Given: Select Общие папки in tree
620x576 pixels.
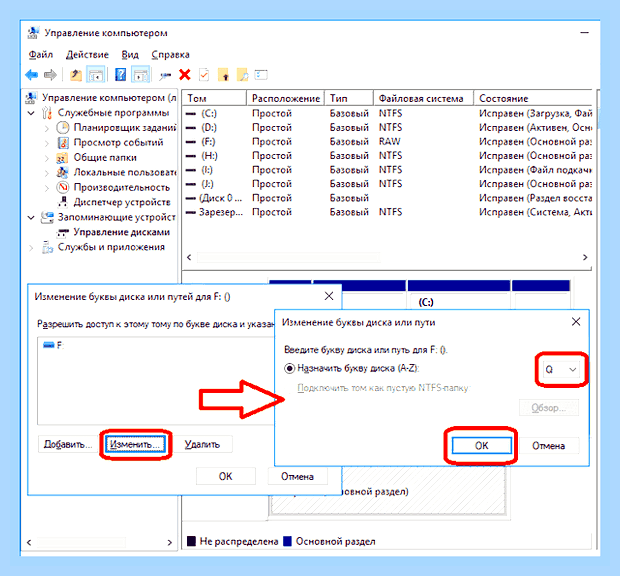Looking at the screenshot, I should (x=105, y=157).
